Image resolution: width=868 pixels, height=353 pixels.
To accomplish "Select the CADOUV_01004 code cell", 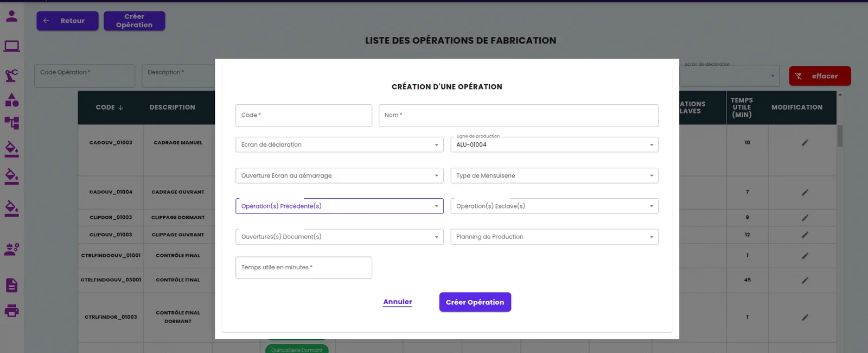I will click(111, 192).
